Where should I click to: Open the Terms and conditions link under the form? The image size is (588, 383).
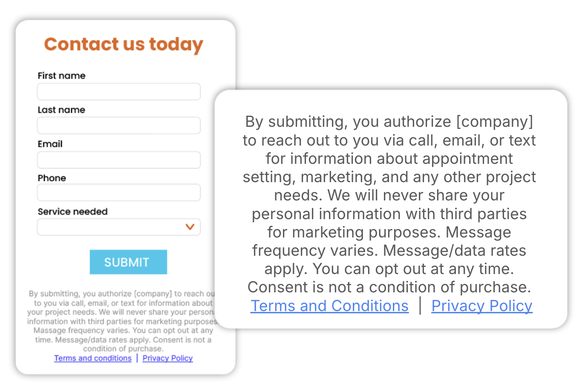[92, 358]
